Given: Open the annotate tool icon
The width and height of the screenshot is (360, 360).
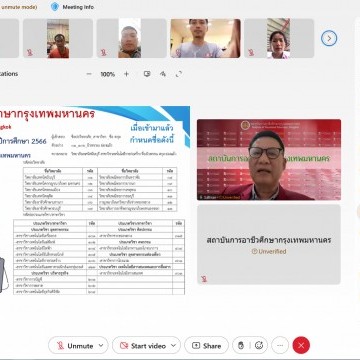Looking at the screenshot, I should coord(163,74).
